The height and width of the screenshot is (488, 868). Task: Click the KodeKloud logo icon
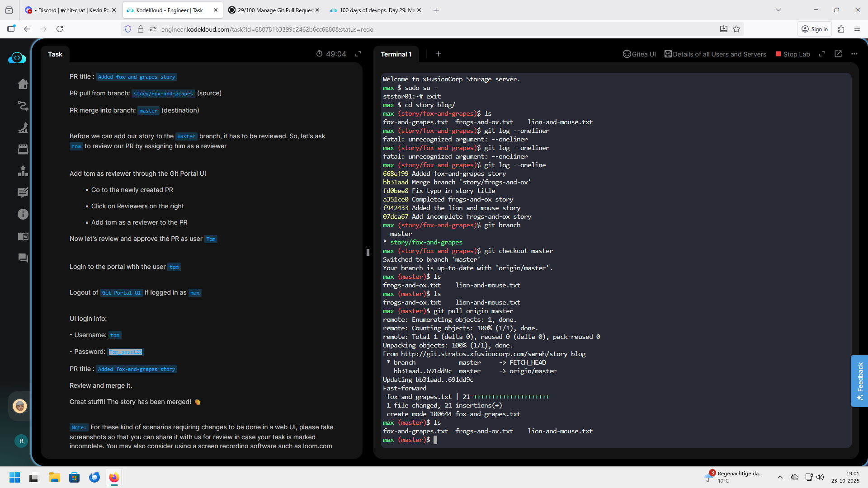[x=17, y=58]
